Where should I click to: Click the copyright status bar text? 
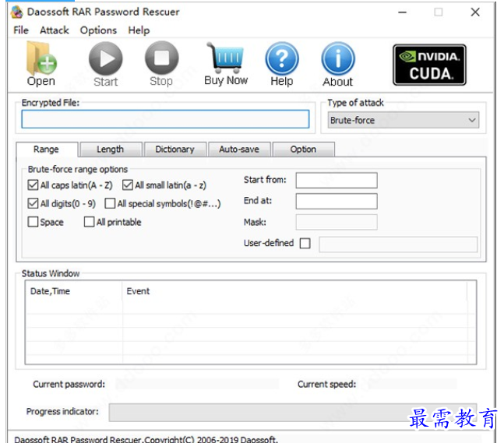pos(146,439)
